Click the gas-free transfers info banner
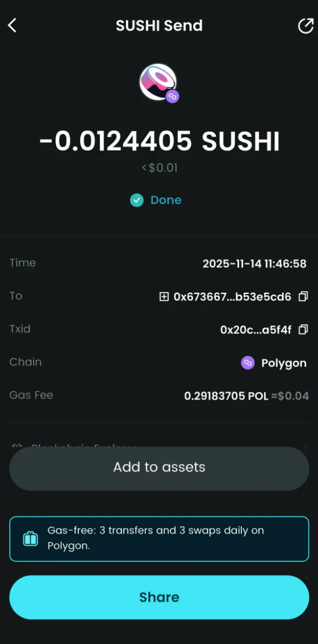The width and height of the screenshot is (318, 644). tap(159, 539)
